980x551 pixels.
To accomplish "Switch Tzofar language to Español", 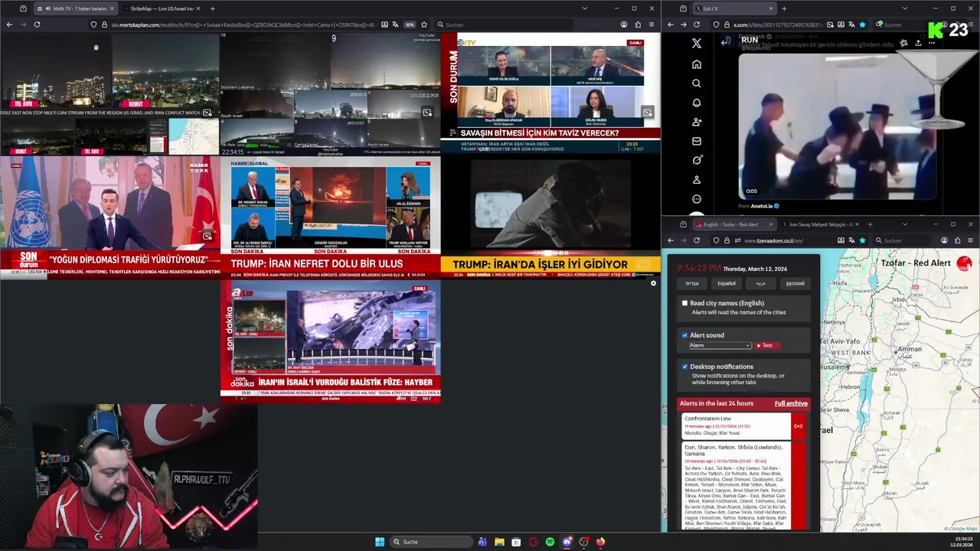I will 727,283.
